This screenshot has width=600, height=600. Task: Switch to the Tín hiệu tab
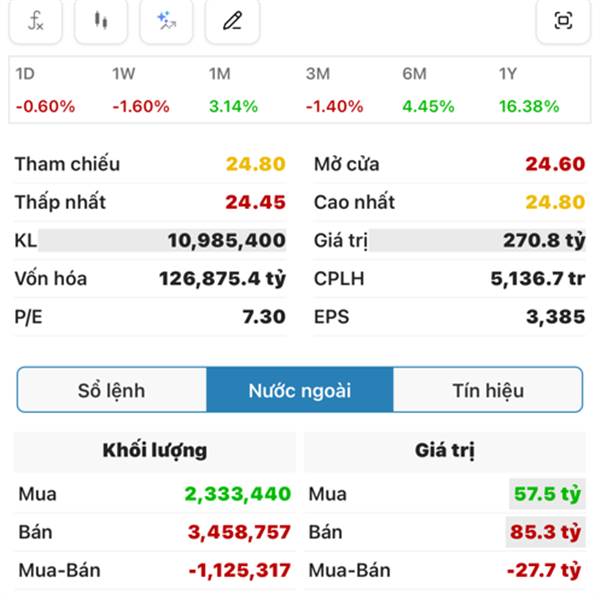tap(488, 390)
